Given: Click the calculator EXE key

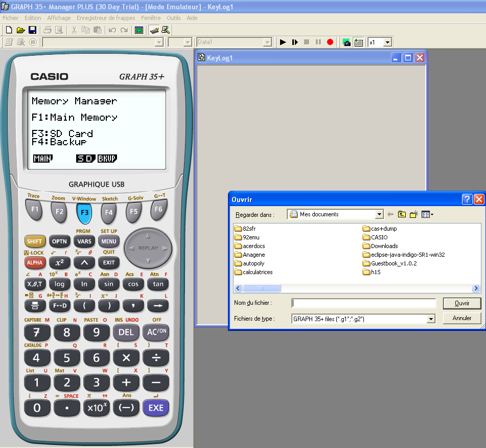Looking at the screenshot, I should tap(156, 408).
